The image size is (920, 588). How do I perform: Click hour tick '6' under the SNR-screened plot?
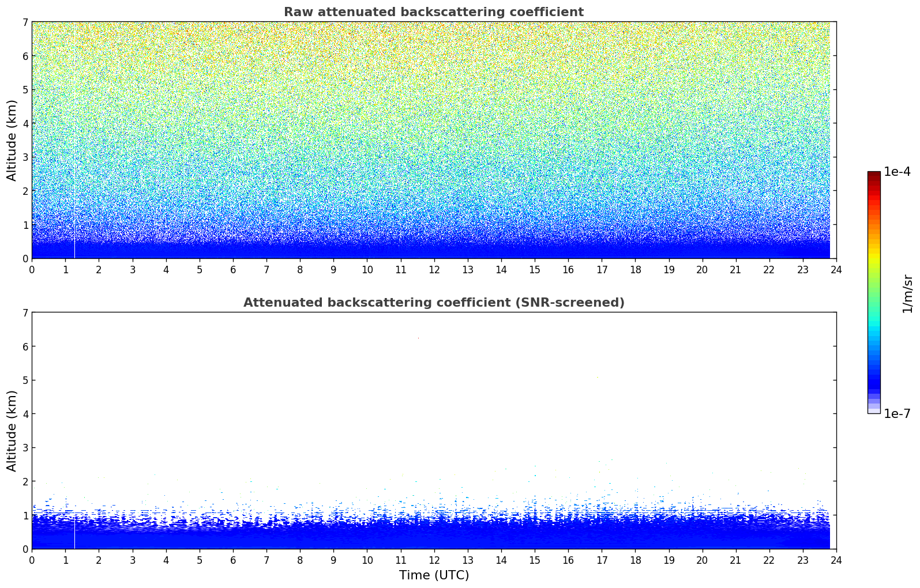click(233, 560)
